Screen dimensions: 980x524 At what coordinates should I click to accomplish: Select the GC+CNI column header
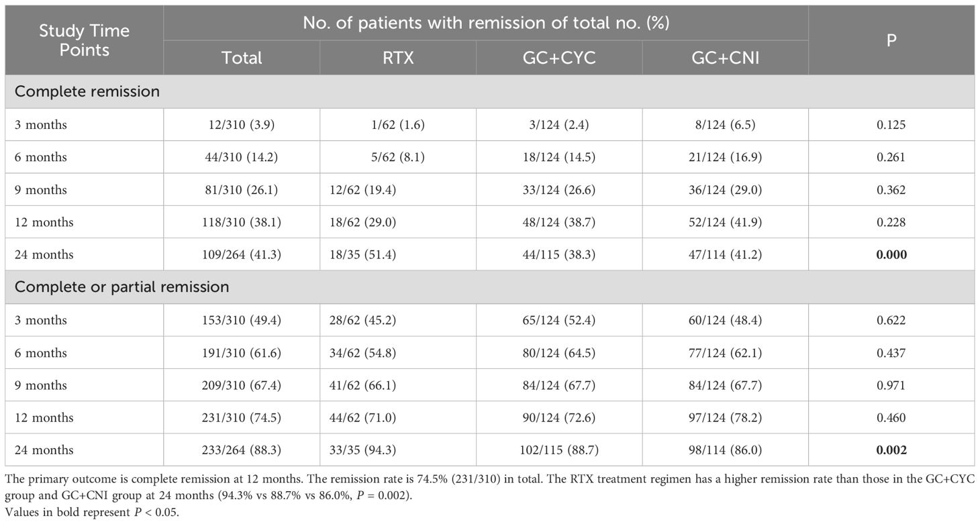pyautogui.click(x=725, y=58)
